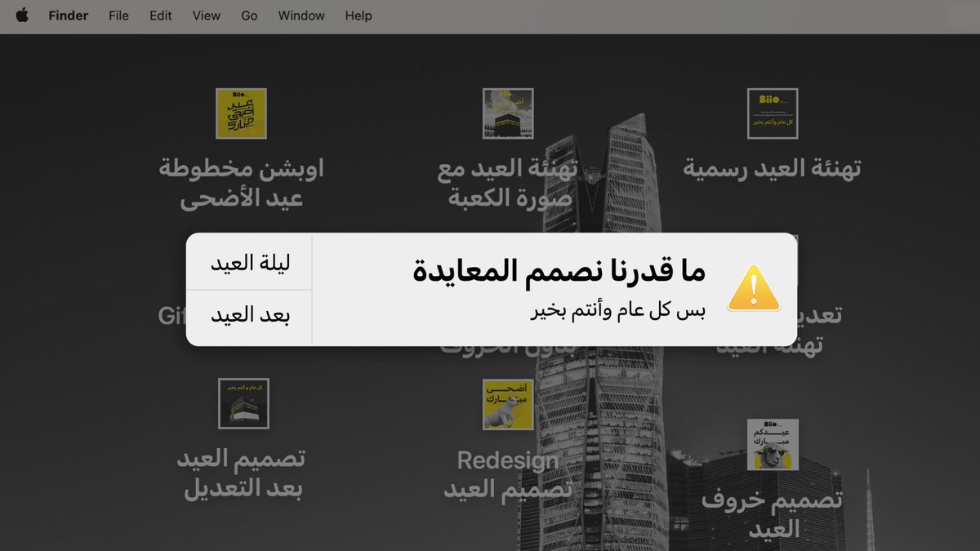
Task: Open the File menu
Action: (x=118, y=16)
